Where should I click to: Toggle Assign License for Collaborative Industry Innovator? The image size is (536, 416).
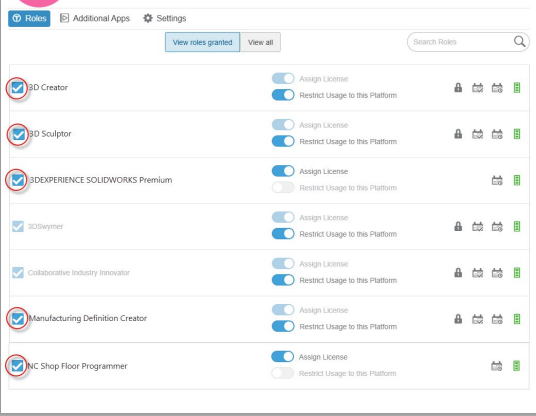(x=283, y=264)
